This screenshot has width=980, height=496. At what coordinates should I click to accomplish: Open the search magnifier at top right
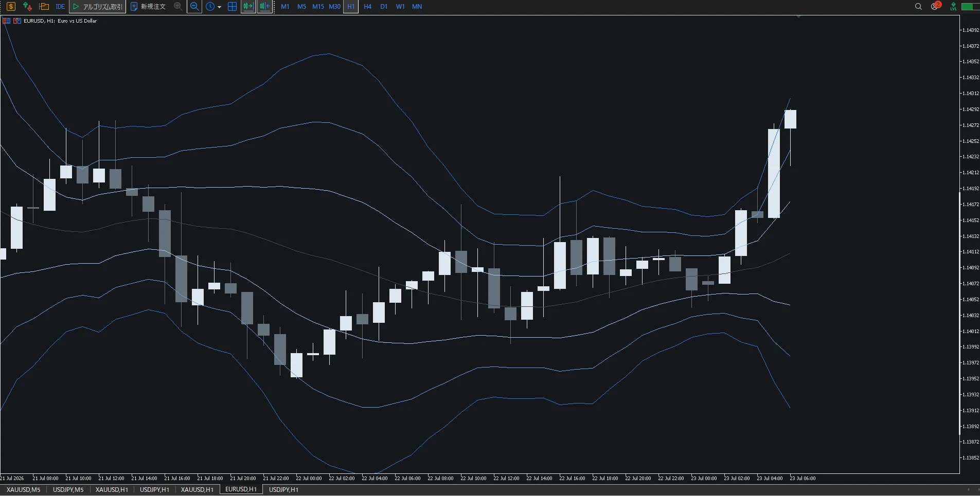pos(918,7)
